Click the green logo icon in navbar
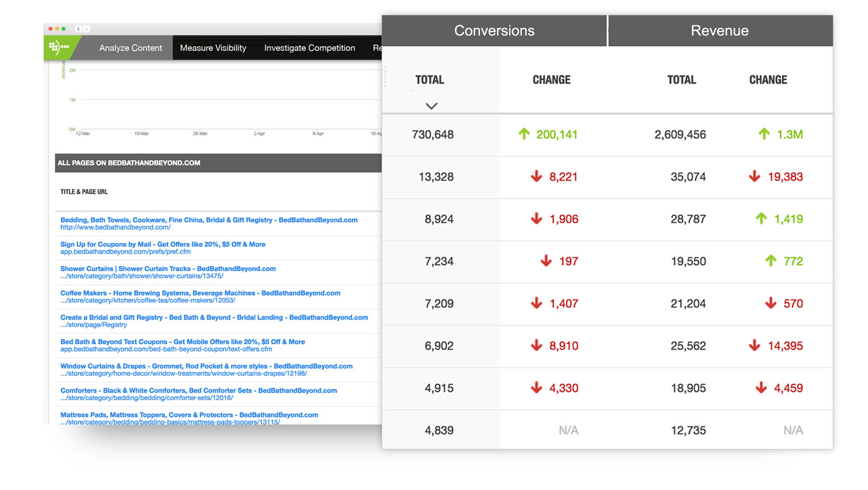Screen dimensions: 868x490 [x=59, y=47]
